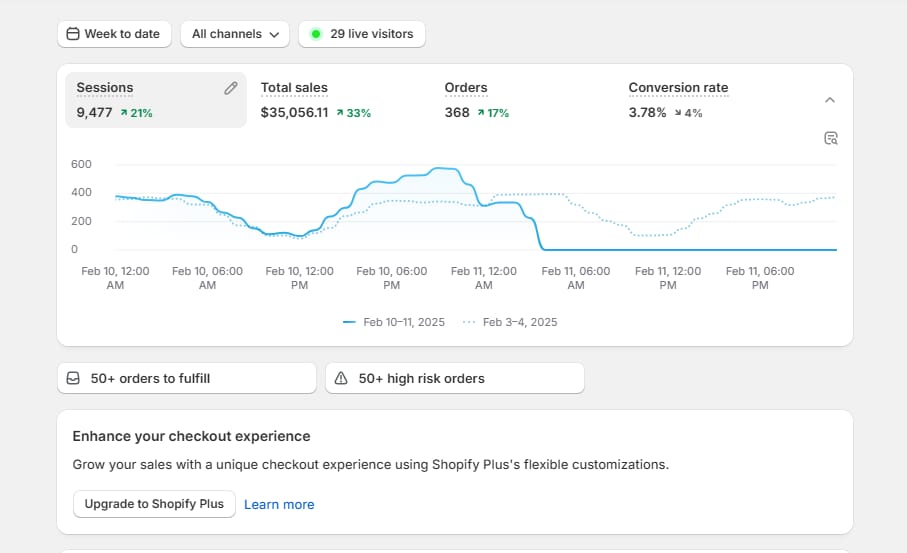The height and width of the screenshot is (553, 907).
Task: Show the Conversion rate metric
Action: coord(677,100)
